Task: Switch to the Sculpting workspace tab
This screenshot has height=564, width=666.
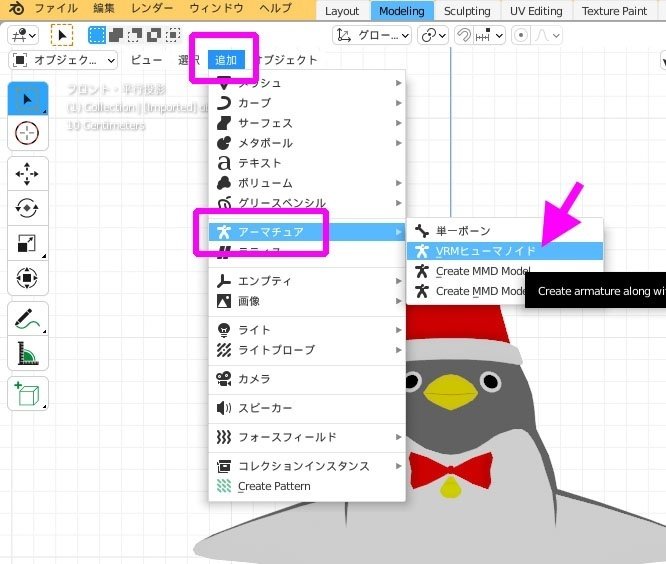Action: point(467,11)
